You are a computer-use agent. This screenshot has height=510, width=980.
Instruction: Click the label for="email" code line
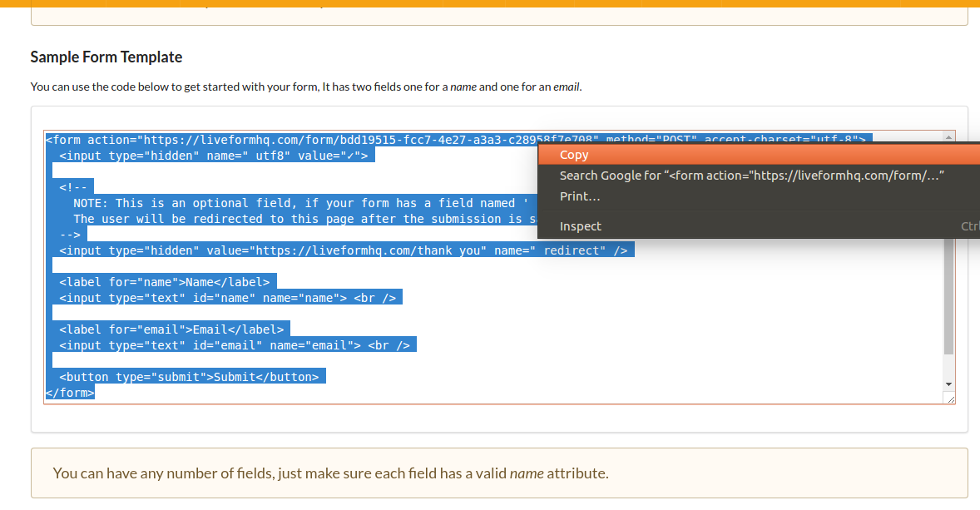[171, 329]
